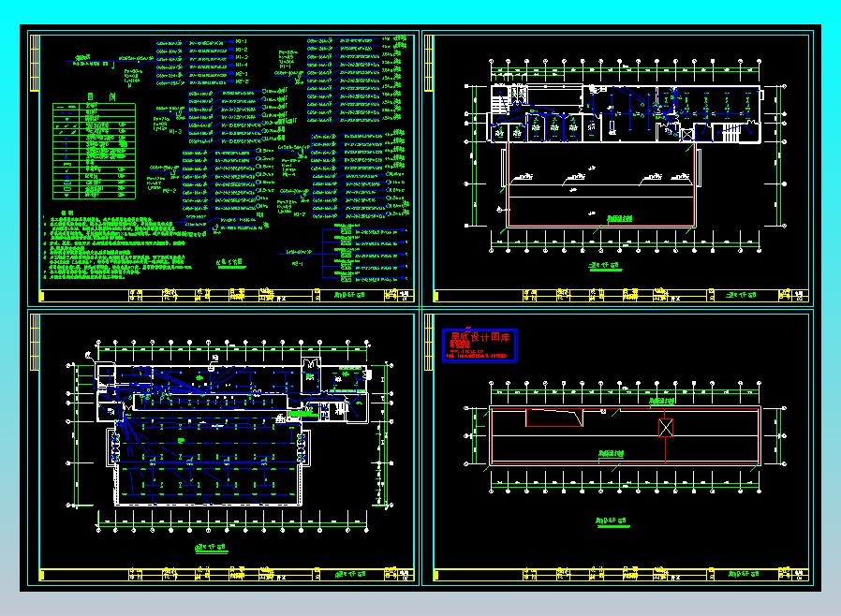Image resolution: width=841 pixels, height=616 pixels.
Task: Click the design notes paragraph block
Action: [125, 247]
